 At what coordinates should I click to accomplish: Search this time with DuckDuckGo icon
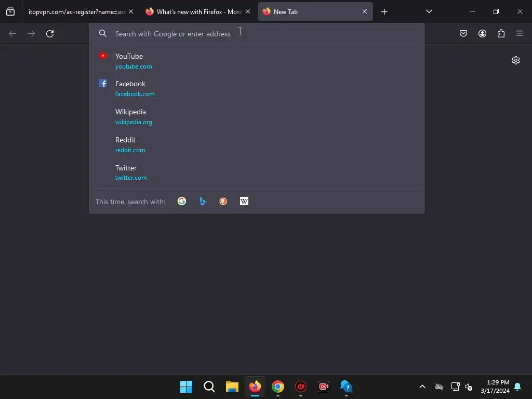coord(223,201)
